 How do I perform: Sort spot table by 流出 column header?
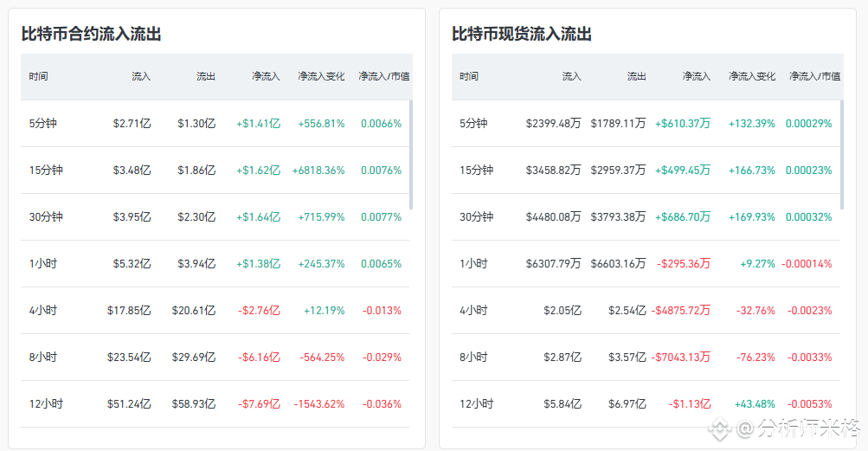click(x=637, y=76)
